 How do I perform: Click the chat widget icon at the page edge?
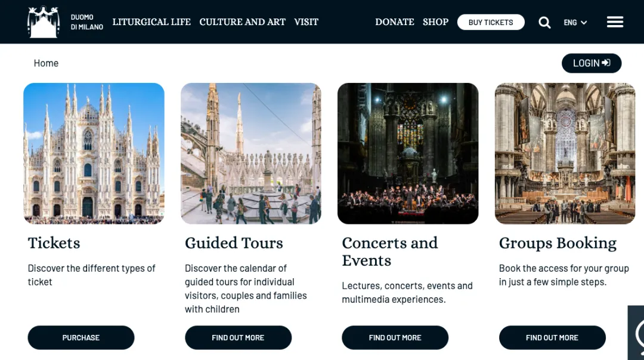637,333
